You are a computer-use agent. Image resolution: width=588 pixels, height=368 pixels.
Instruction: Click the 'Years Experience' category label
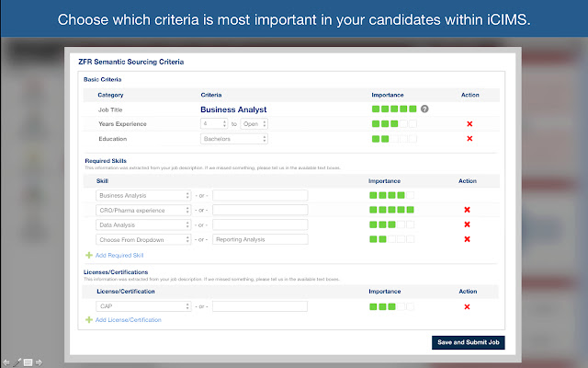[122, 124]
